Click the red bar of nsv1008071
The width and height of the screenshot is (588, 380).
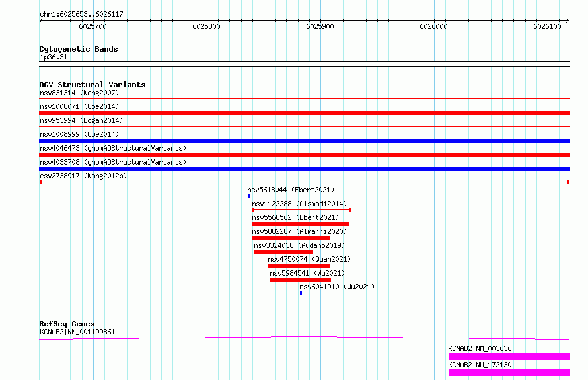(304, 113)
